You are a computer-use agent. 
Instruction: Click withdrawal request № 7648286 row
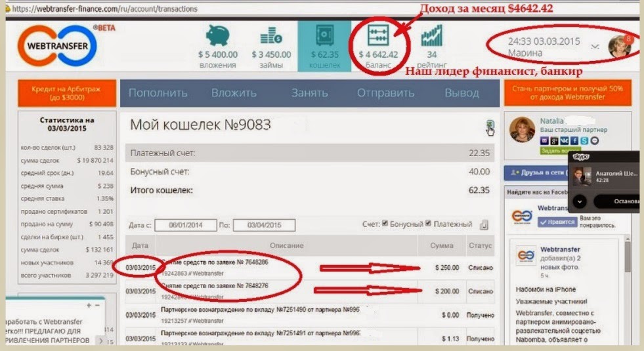pos(310,268)
